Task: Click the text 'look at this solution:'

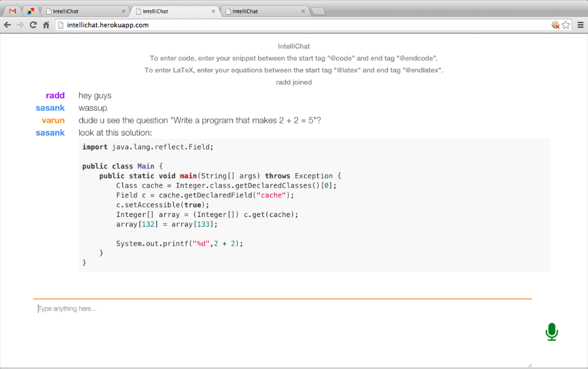Action: [x=115, y=133]
